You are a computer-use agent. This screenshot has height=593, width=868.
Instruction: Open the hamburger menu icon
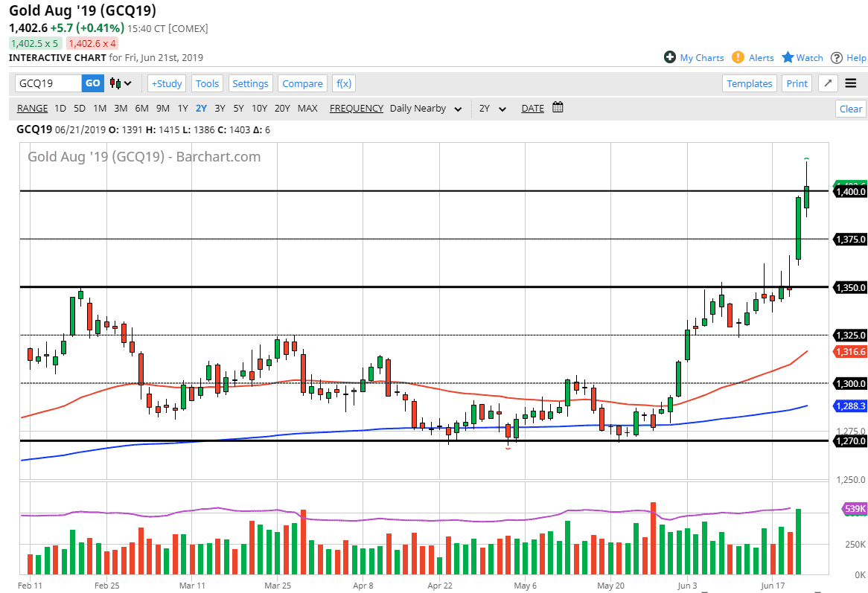(851, 83)
